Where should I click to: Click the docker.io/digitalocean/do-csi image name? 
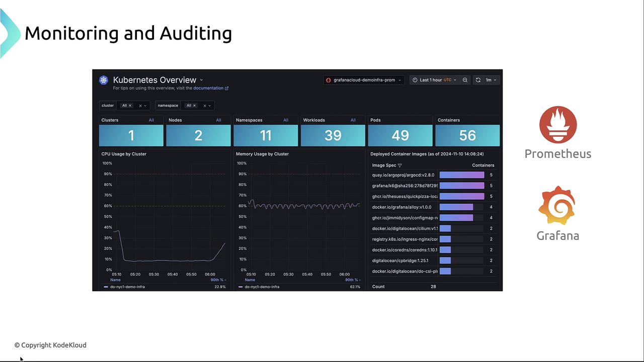coord(405,271)
